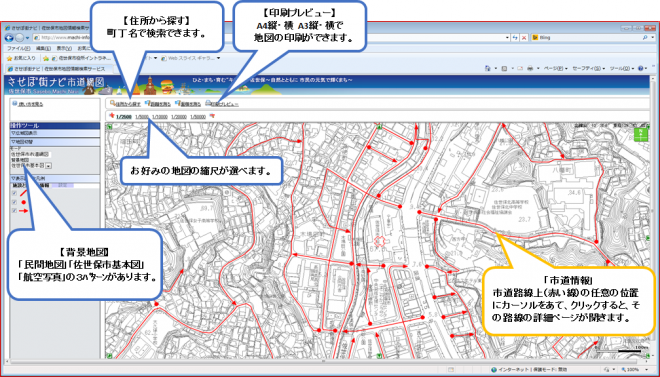Open the 佐世保市役所イントラネ... favorites link
Image resolution: width=660 pixels, height=377 pixels.
coord(82,58)
